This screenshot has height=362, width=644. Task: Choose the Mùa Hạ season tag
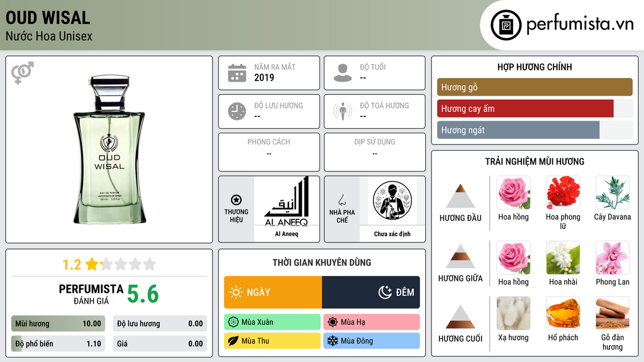(372, 322)
